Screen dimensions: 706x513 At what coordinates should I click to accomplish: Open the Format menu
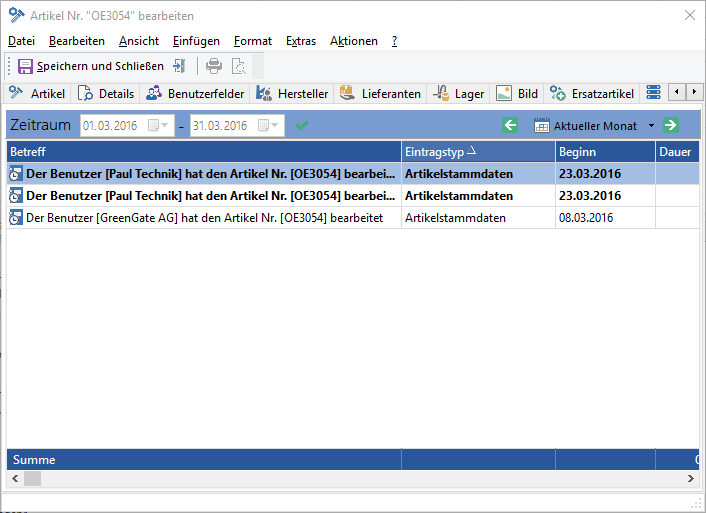coord(253,41)
